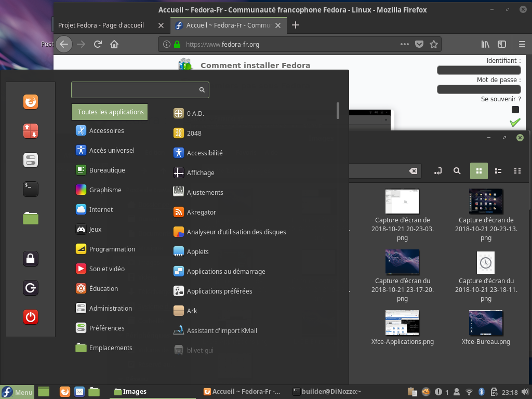Open the Son et vidéo category
This screenshot has height=399, width=532.
tap(100, 269)
